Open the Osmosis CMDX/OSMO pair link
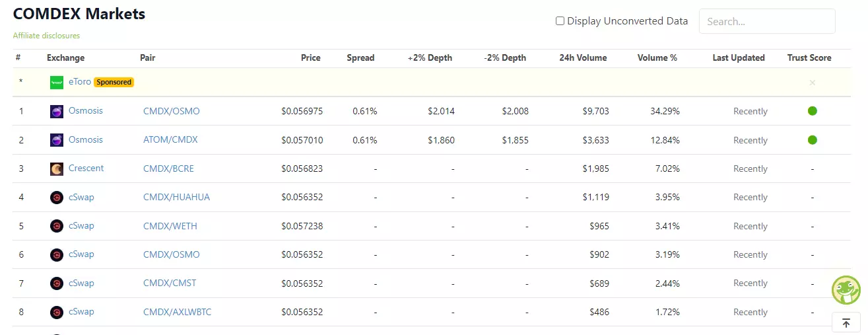Viewport: 868px width, 335px height. pyautogui.click(x=172, y=111)
